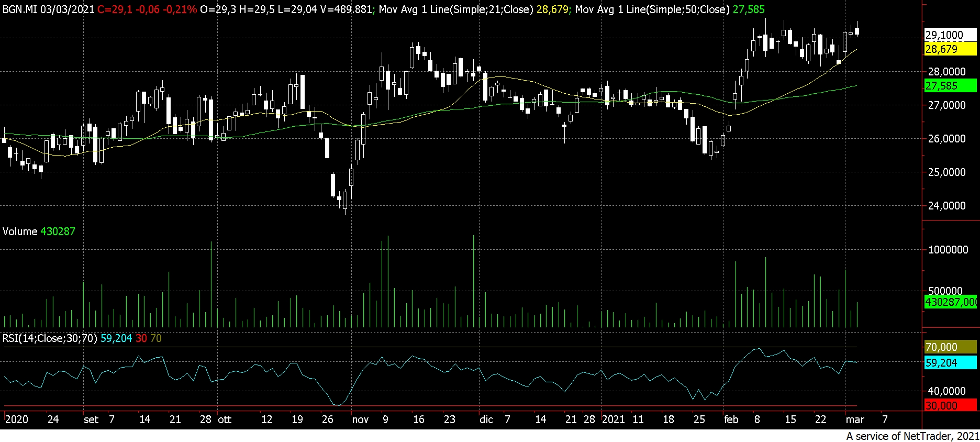
Task: Click the yellow 28,679 axis price tag
Action: point(950,49)
